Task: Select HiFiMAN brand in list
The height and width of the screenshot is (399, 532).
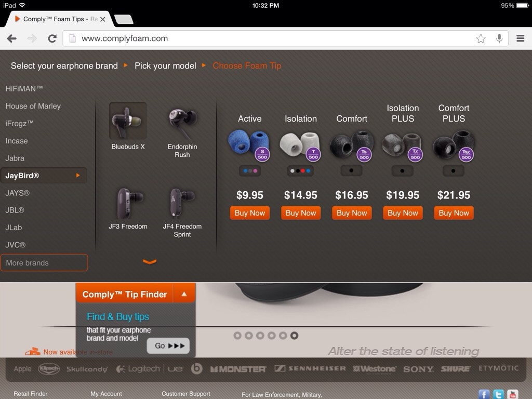Action: [24, 89]
